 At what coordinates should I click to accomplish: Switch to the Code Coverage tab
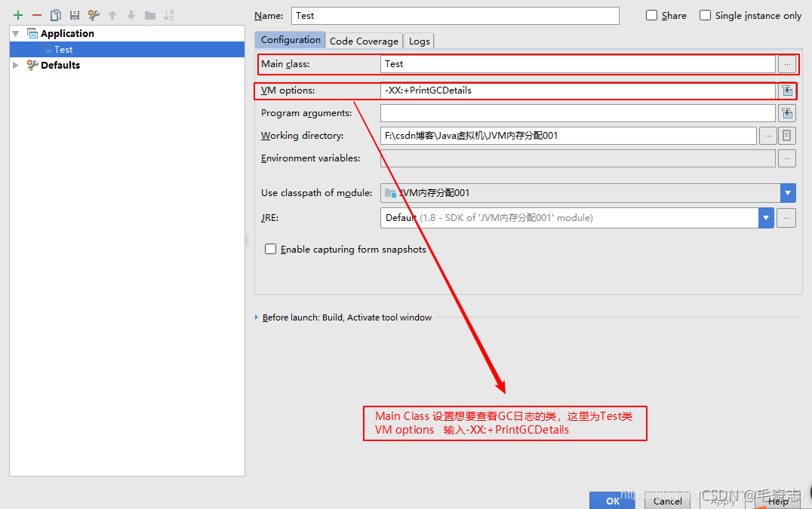364,41
